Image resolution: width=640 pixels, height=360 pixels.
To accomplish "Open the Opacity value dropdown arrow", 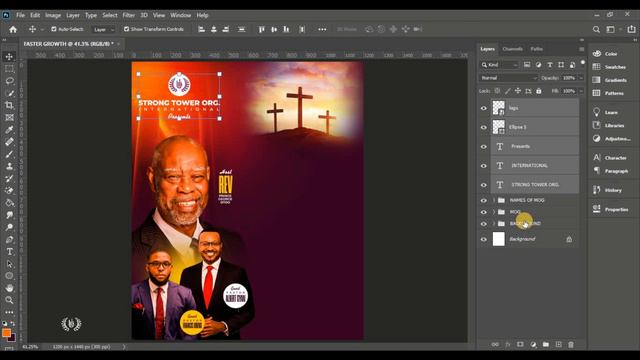I will point(581,78).
